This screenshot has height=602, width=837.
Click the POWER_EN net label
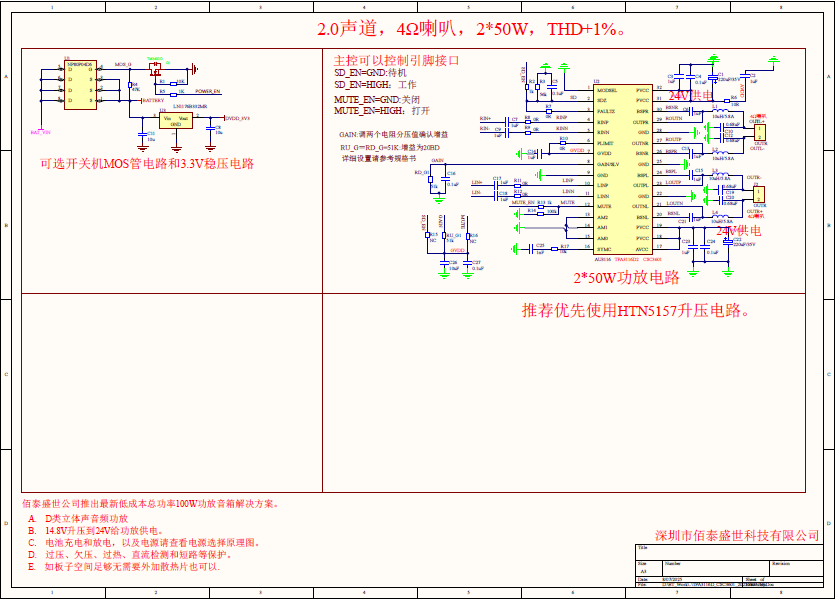(x=208, y=91)
